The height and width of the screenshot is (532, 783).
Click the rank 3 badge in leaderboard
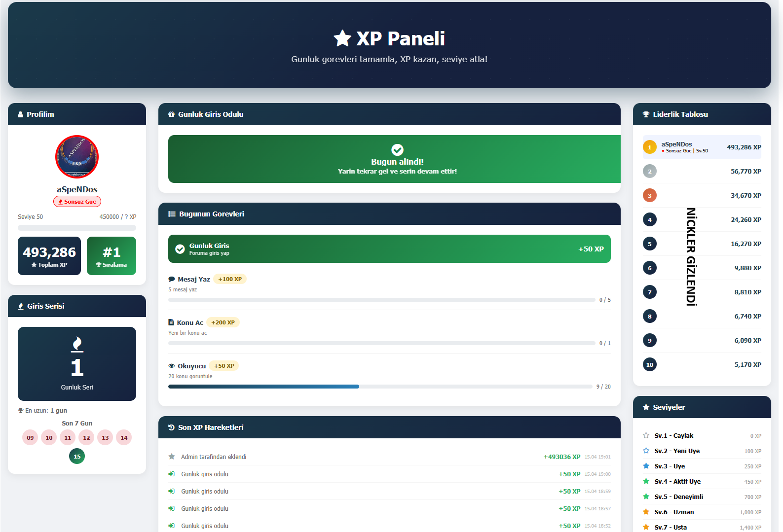click(649, 196)
